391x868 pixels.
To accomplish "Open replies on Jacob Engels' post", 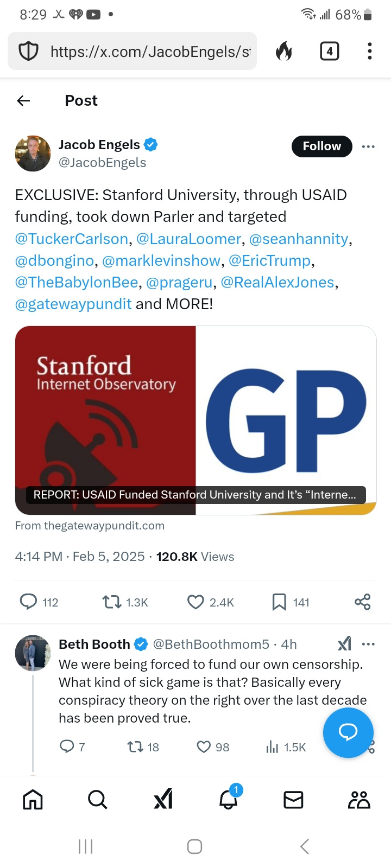I will pos(29,602).
